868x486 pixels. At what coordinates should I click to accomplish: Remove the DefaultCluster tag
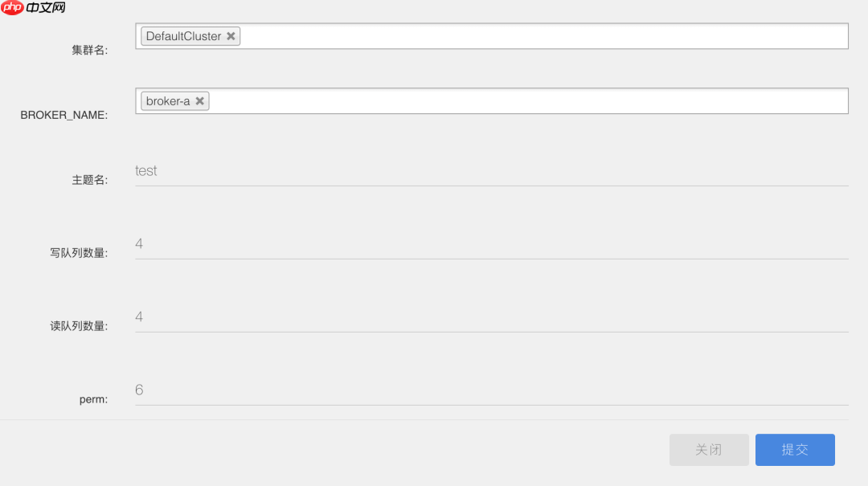231,36
